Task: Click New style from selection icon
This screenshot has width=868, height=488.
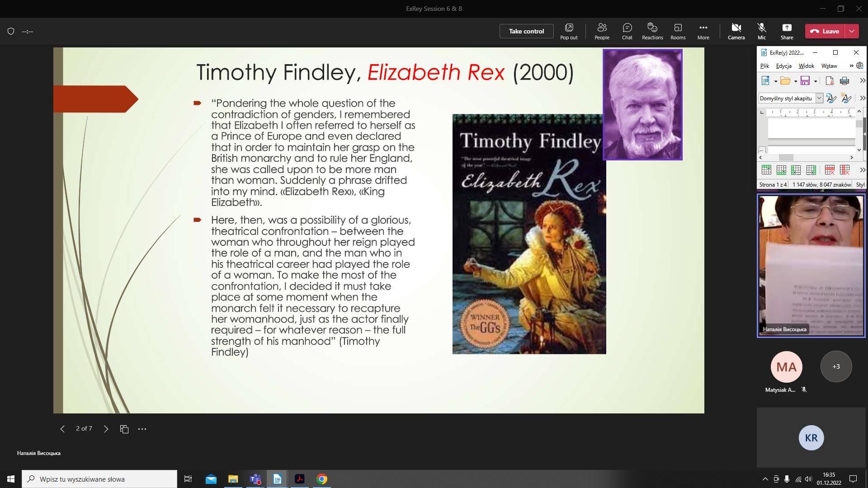Action: click(x=846, y=98)
